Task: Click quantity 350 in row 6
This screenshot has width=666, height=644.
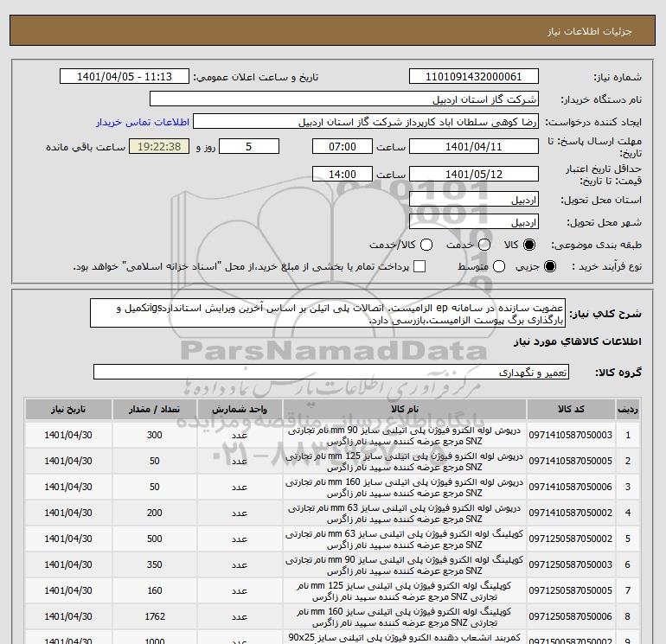Action: click(155, 564)
